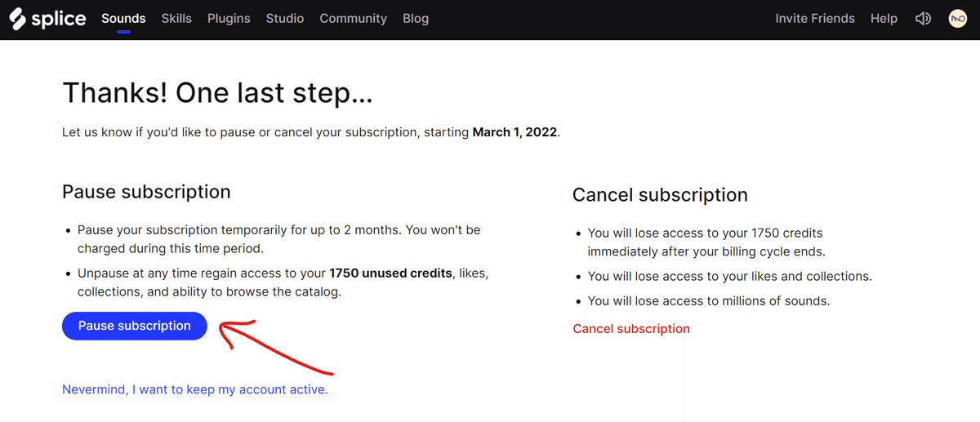Open the user profile avatar menu

[x=958, y=19]
